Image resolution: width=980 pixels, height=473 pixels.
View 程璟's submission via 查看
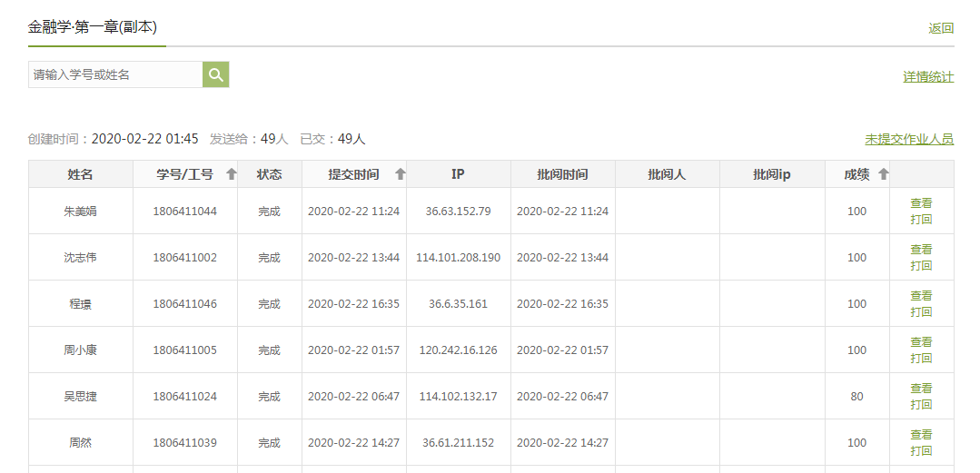click(921, 296)
